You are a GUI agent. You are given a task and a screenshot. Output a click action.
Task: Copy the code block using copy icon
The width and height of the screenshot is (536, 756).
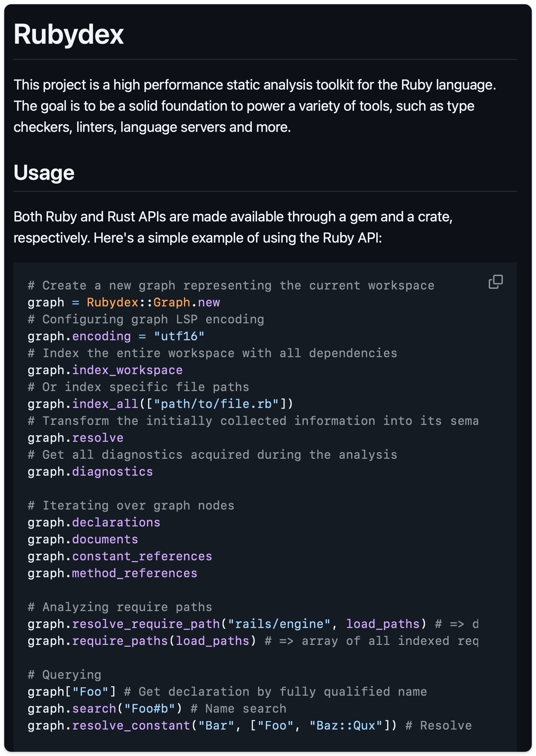[x=495, y=282]
